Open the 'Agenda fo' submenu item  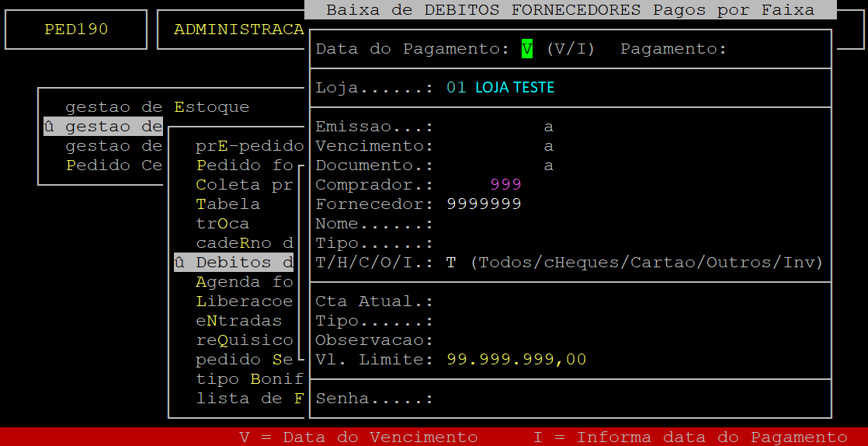coord(244,282)
